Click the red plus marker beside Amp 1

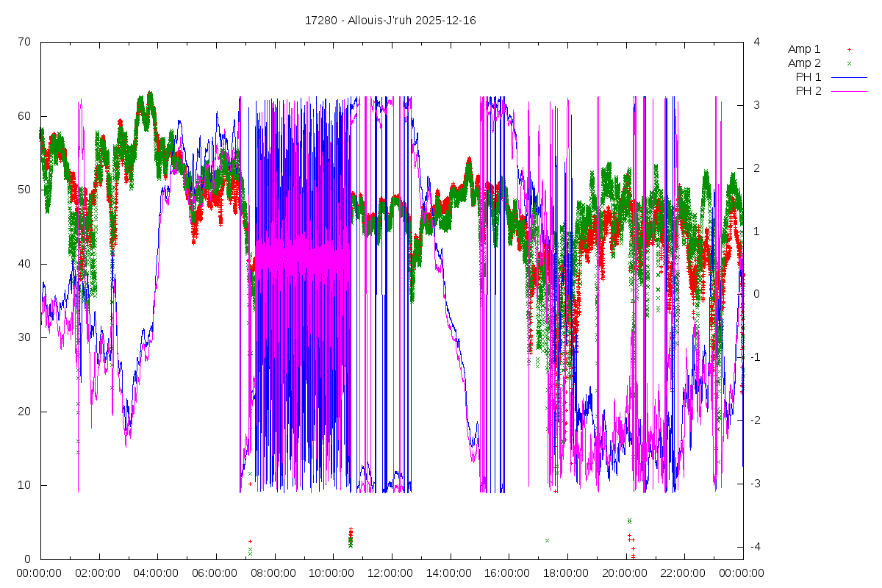[x=849, y=49]
